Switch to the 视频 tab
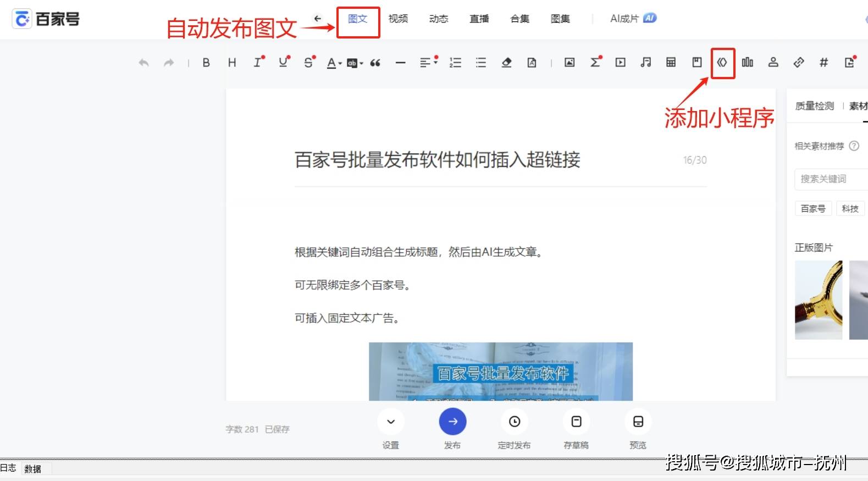The width and height of the screenshot is (868, 481). tap(398, 19)
